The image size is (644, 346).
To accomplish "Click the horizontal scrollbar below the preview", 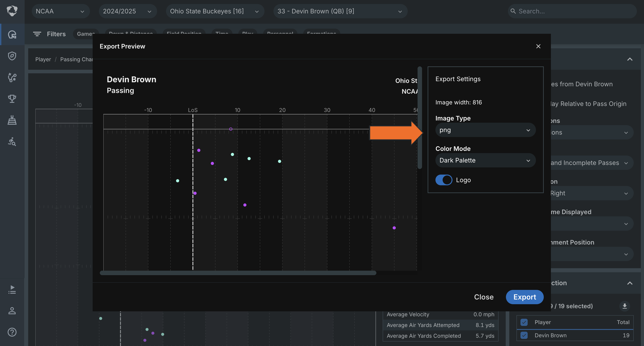I will [238, 273].
